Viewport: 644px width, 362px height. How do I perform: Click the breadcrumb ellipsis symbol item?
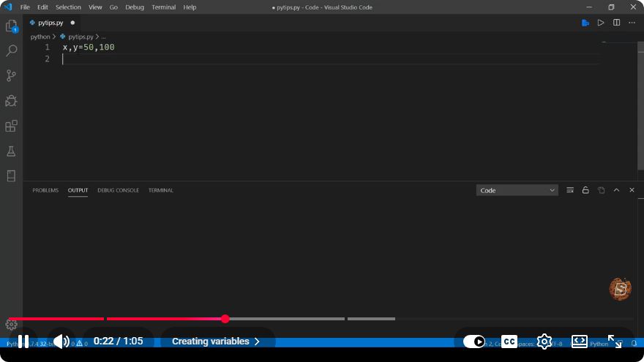click(103, 37)
